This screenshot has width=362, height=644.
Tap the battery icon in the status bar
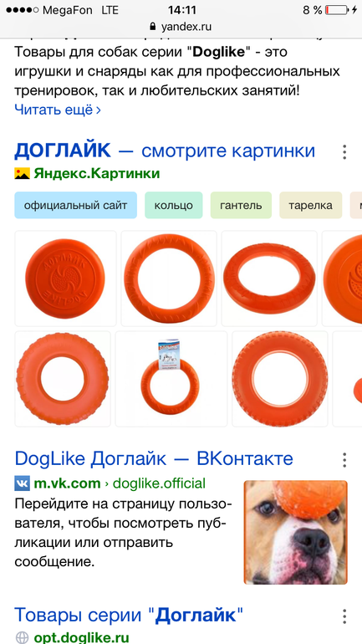click(x=337, y=10)
